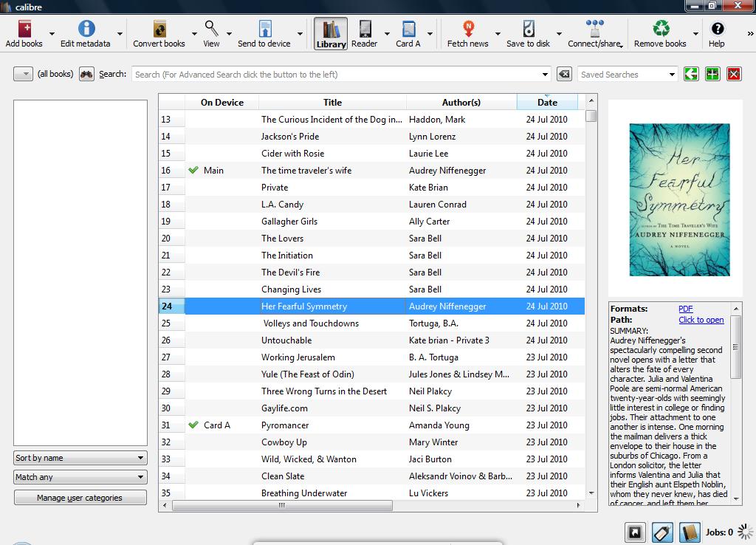Open the all books restriction dropdown
The height and width of the screenshot is (545, 756).
coord(23,75)
